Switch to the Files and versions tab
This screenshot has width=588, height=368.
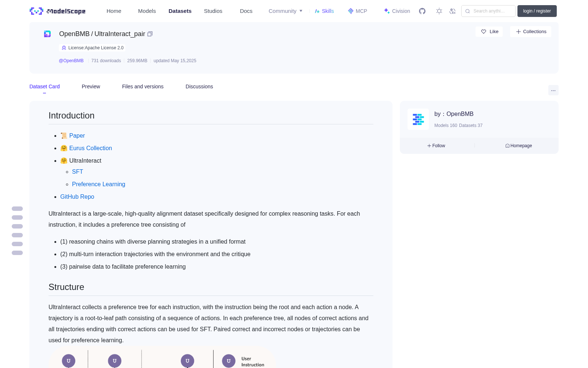(143, 86)
